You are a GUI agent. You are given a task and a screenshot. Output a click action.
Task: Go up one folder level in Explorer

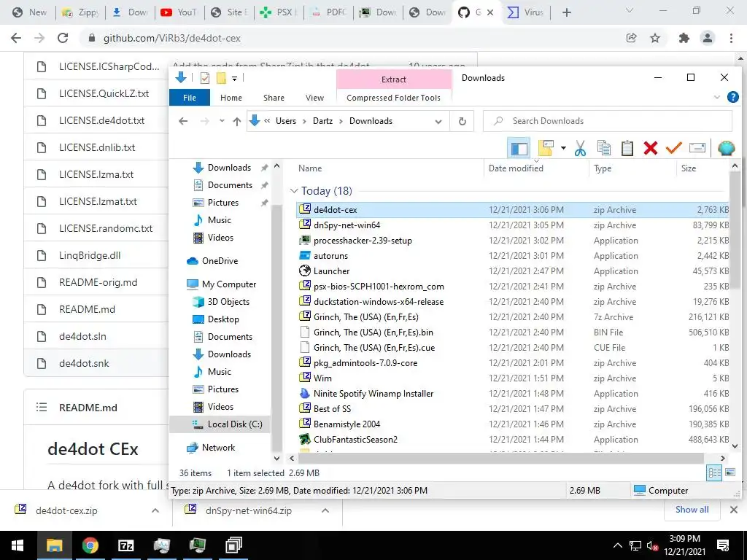(237, 122)
